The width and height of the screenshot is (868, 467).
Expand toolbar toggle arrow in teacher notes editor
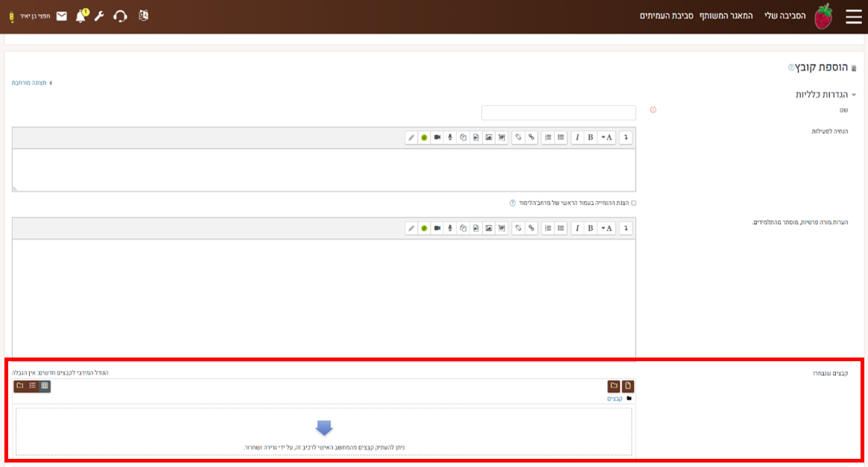tap(626, 228)
